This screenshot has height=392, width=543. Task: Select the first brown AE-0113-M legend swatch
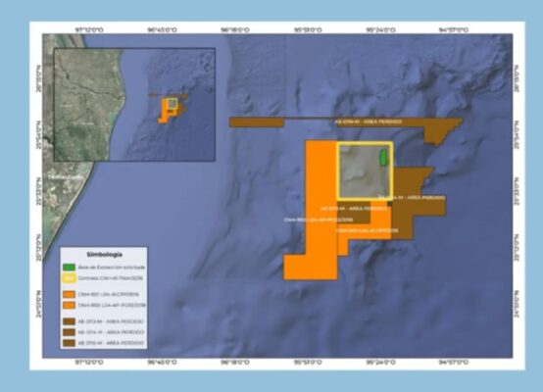pos(69,321)
